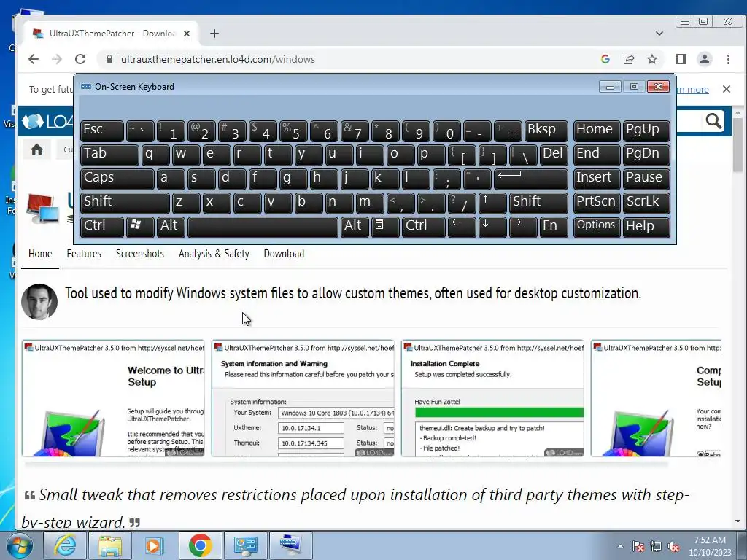Open the Download tab
747x560 pixels.
[x=284, y=254]
